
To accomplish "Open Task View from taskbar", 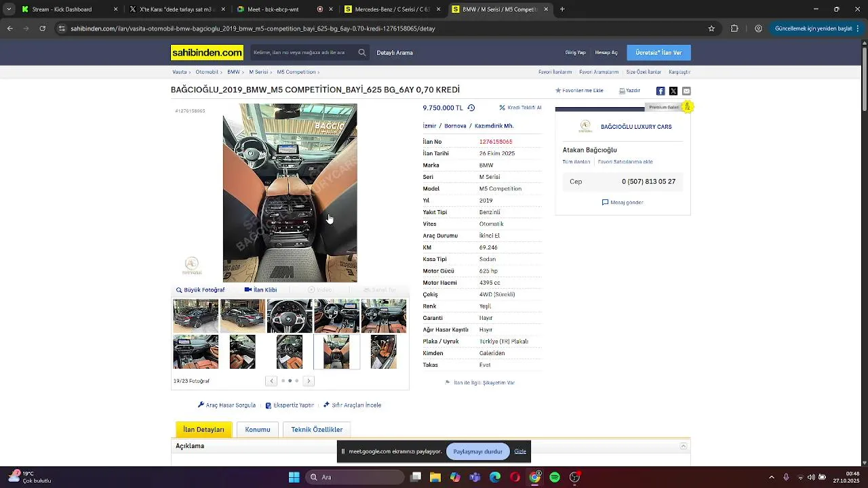I will coord(416,477).
